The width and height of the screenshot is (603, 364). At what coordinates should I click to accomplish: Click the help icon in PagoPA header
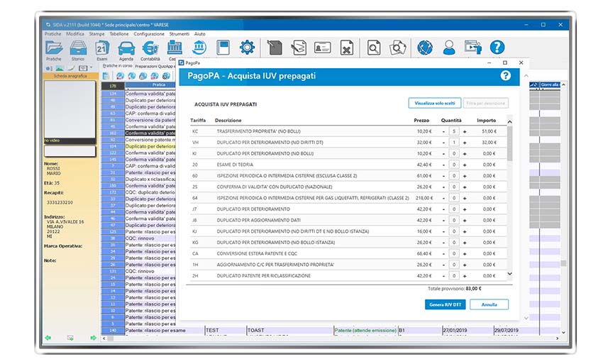point(506,75)
